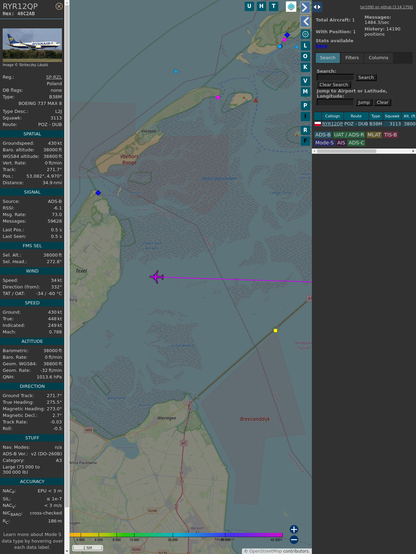Image resolution: width=416 pixels, height=554 pixels.
Task: Toggle the F map button
Action: coord(305,141)
